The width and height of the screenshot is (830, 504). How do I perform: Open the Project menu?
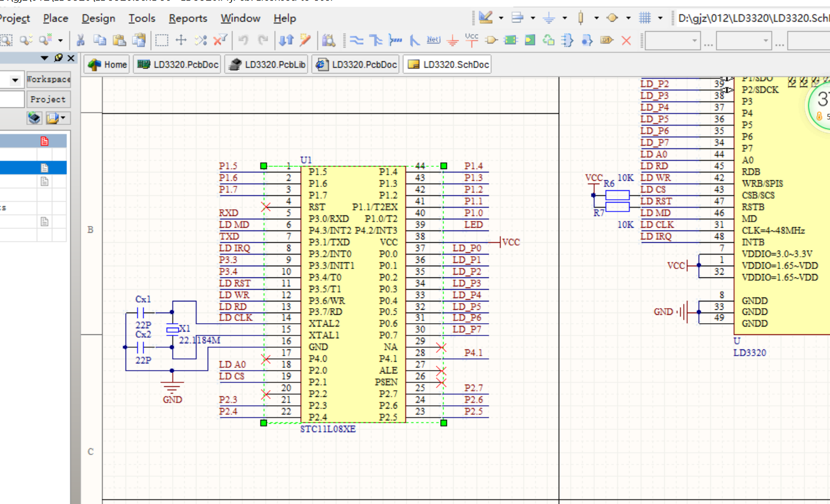[15, 18]
